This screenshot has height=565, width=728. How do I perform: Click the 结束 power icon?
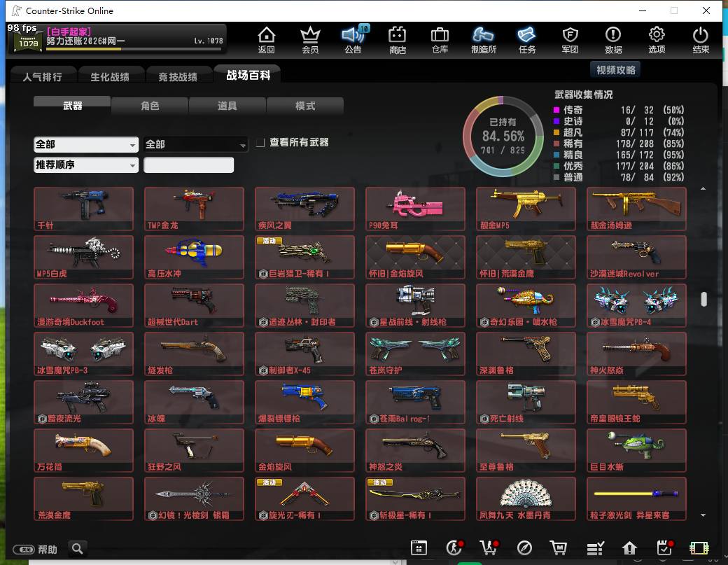701,39
